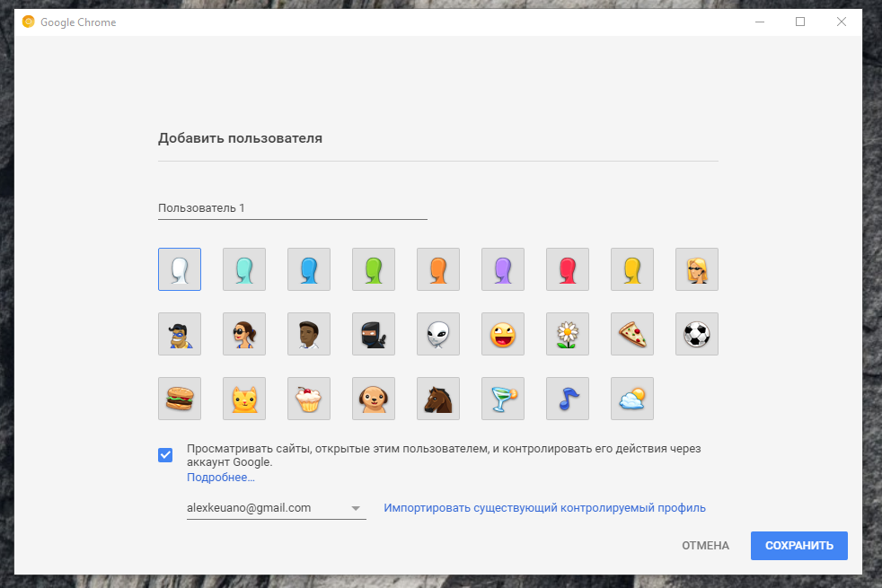Uncheck the supervised user monitoring checkbox
882x588 pixels.
coord(165,455)
